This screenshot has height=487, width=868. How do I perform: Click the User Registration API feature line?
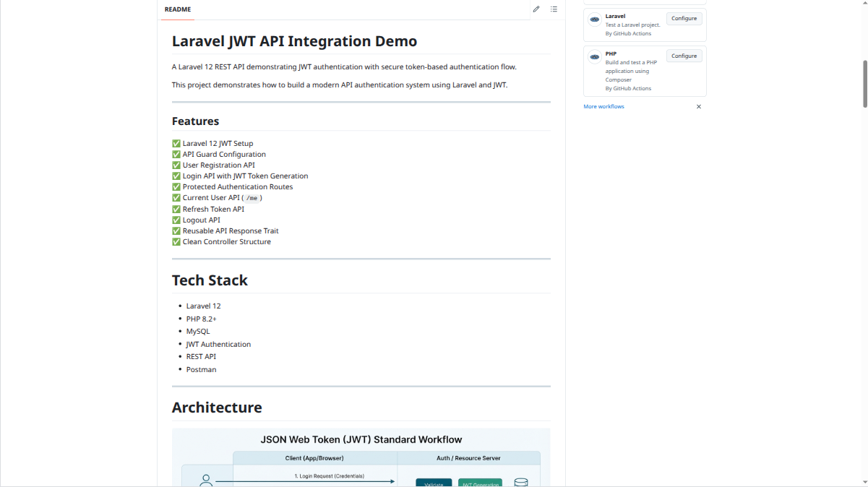(x=213, y=165)
